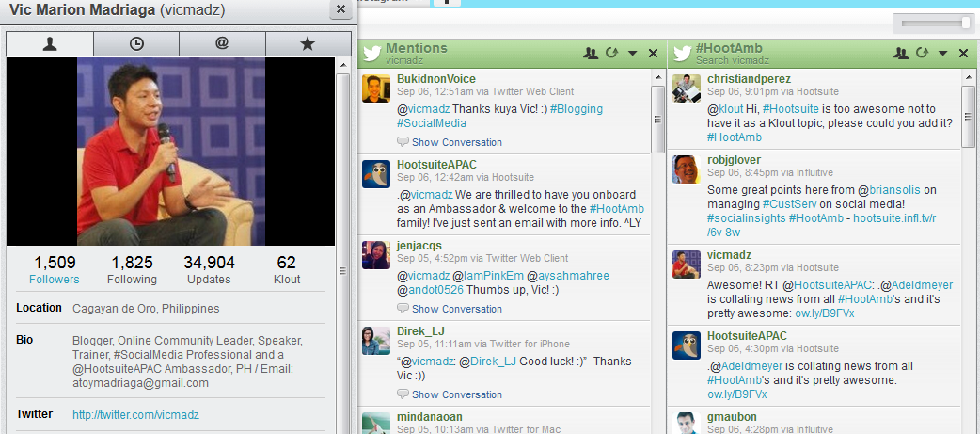Click the Followers count link

click(x=55, y=280)
